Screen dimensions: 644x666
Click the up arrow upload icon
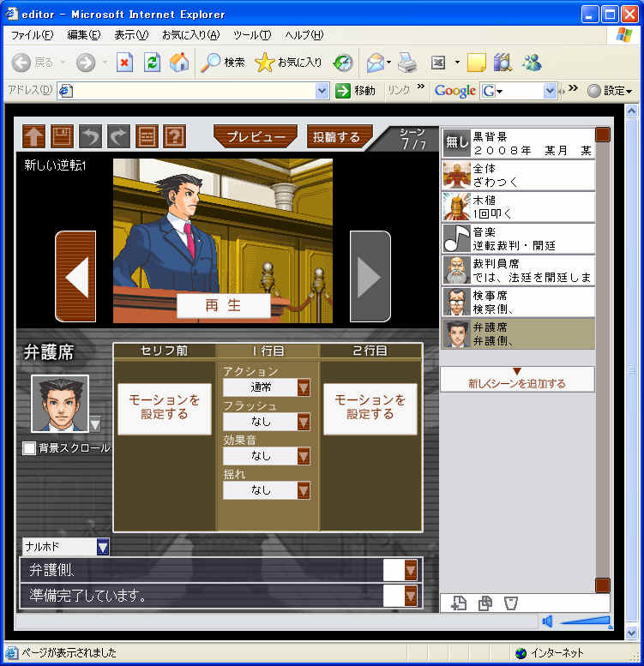point(33,136)
